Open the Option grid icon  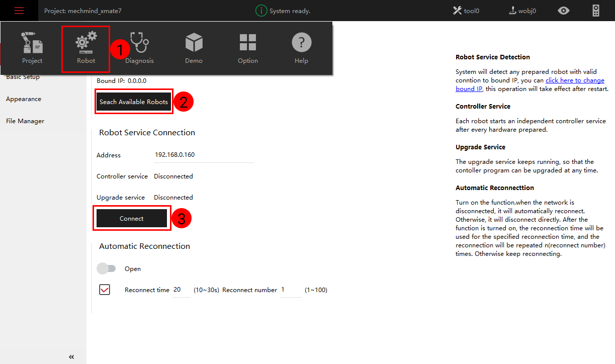(247, 48)
